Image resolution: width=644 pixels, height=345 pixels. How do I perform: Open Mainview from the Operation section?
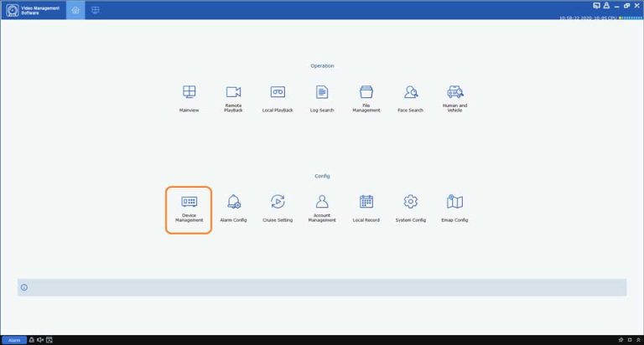[x=189, y=92]
